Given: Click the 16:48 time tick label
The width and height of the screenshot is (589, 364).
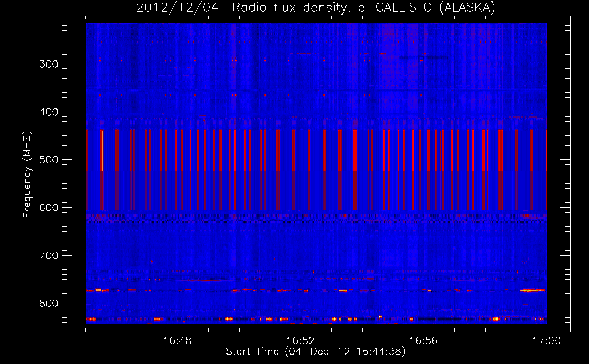Looking at the screenshot, I should pyautogui.click(x=178, y=341).
